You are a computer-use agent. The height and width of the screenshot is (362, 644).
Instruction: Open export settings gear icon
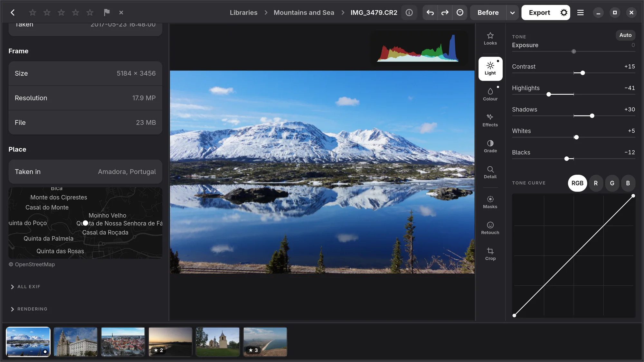pyautogui.click(x=563, y=13)
